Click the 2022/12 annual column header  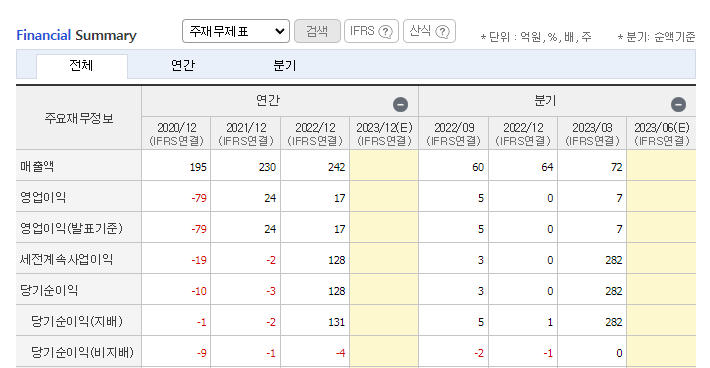315,134
